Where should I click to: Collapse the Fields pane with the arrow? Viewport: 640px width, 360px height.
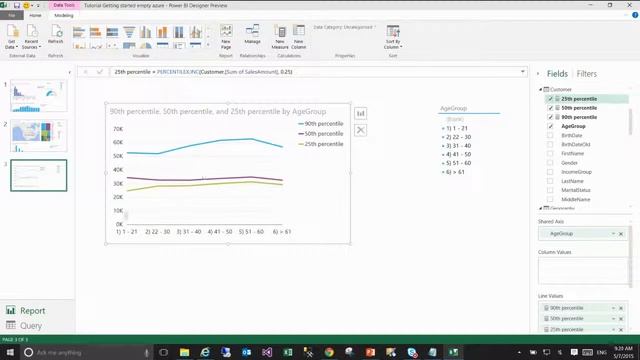pyautogui.click(x=538, y=73)
